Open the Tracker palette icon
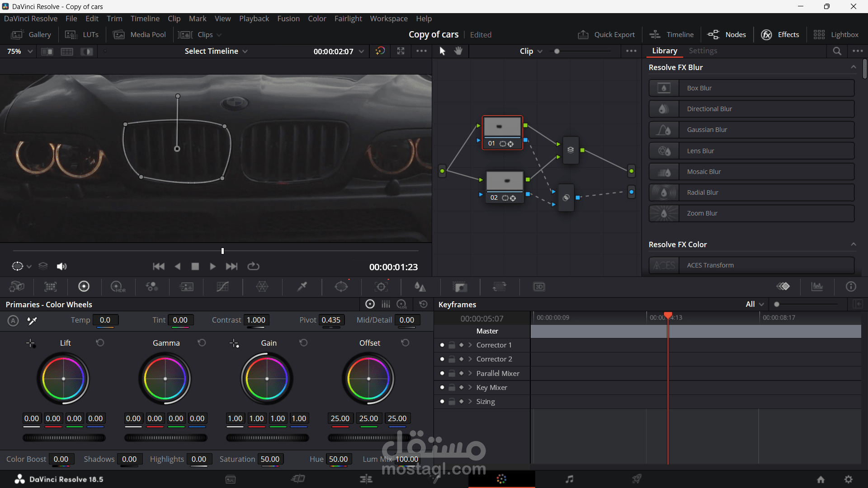Viewport: 868px width, 488px height. click(381, 287)
